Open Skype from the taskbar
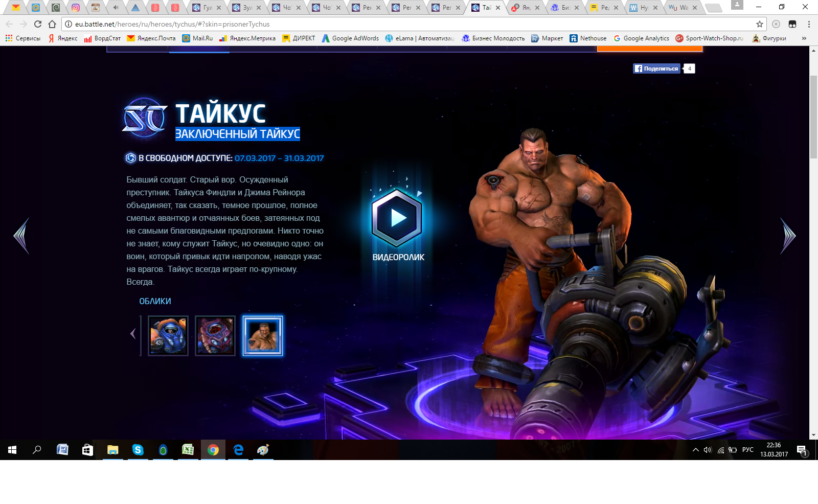Image resolution: width=818 pixels, height=504 pixels. click(138, 450)
